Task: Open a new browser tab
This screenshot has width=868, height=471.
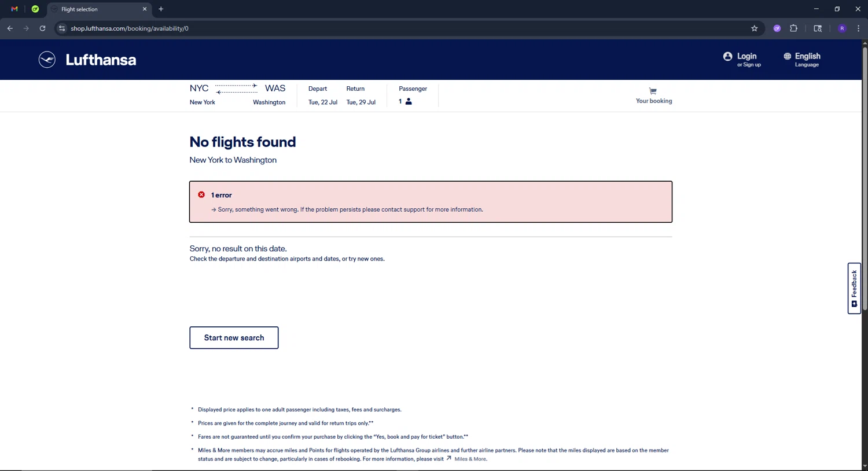Action: 161,9
